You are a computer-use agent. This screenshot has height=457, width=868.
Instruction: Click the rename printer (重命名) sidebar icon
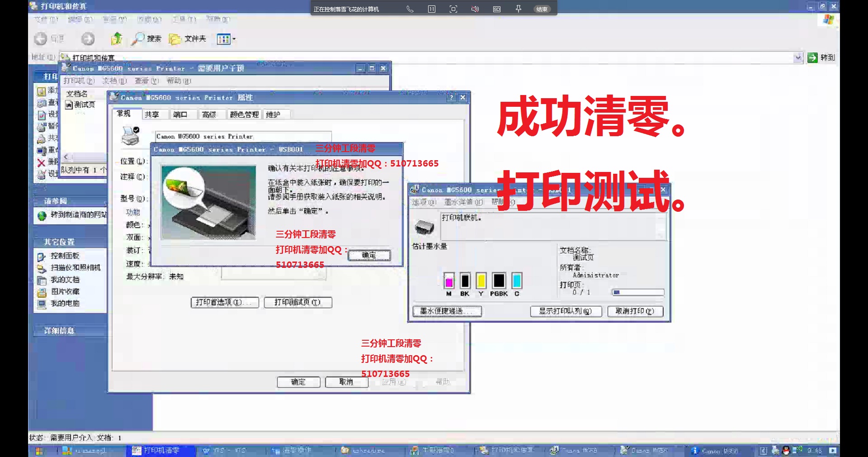point(42,150)
